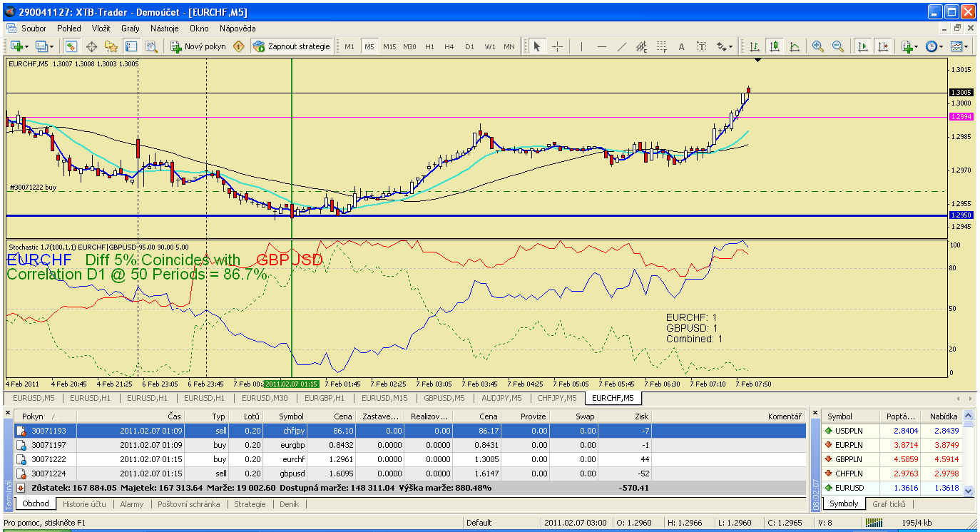Switch the chart to W1 timeframe
The height and width of the screenshot is (532, 980).
[x=490, y=46]
